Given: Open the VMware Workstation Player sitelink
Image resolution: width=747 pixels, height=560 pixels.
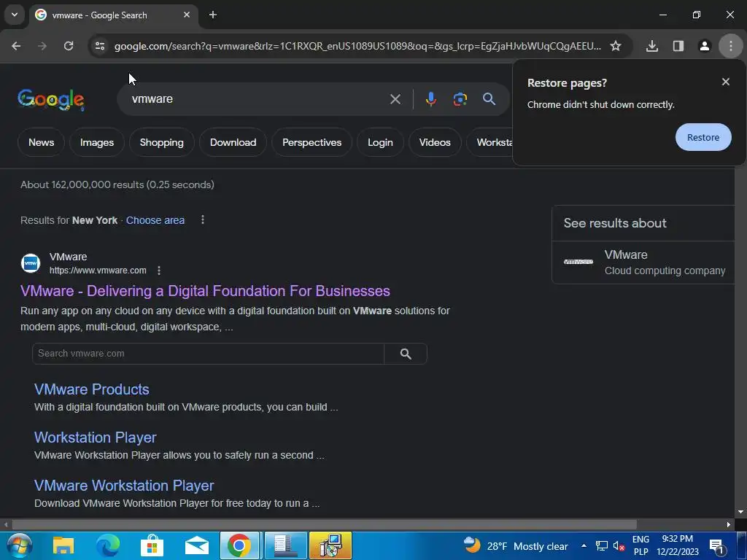Looking at the screenshot, I should click(124, 486).
